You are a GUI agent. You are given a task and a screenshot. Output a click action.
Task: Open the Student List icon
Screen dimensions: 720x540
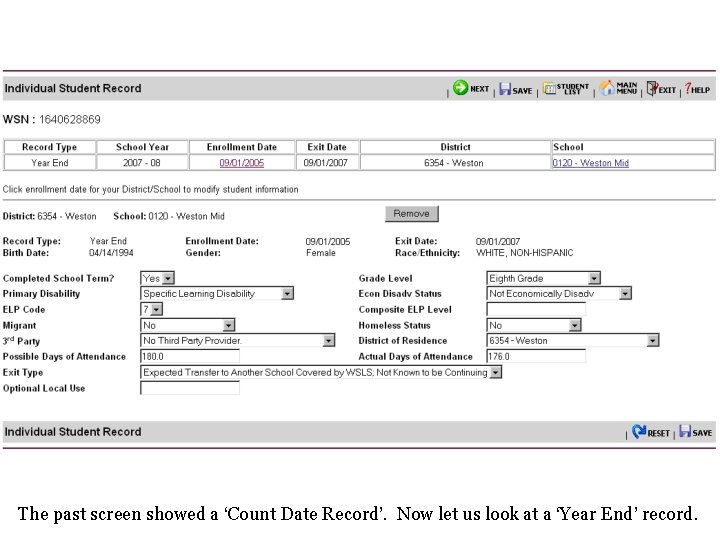tap(549, 88)
